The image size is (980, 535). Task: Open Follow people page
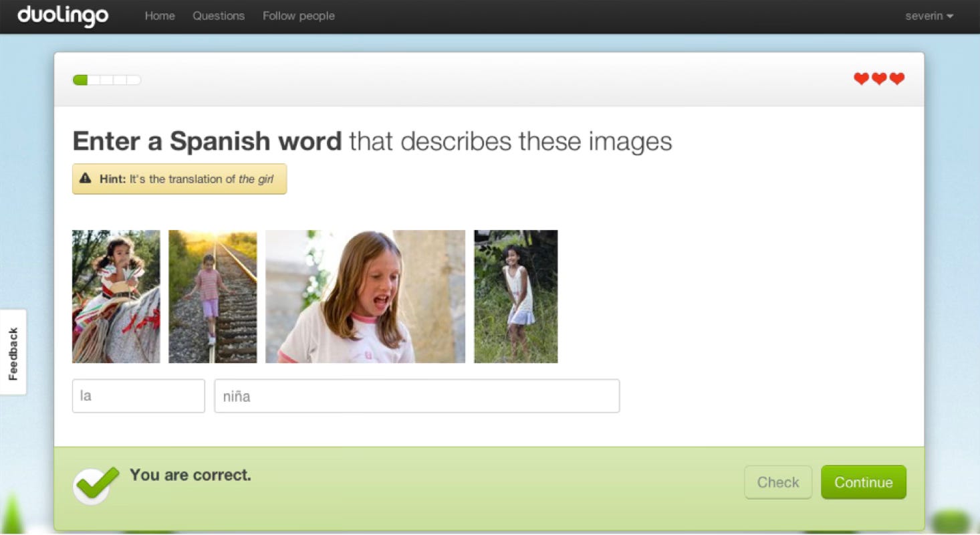click(298, 15)
